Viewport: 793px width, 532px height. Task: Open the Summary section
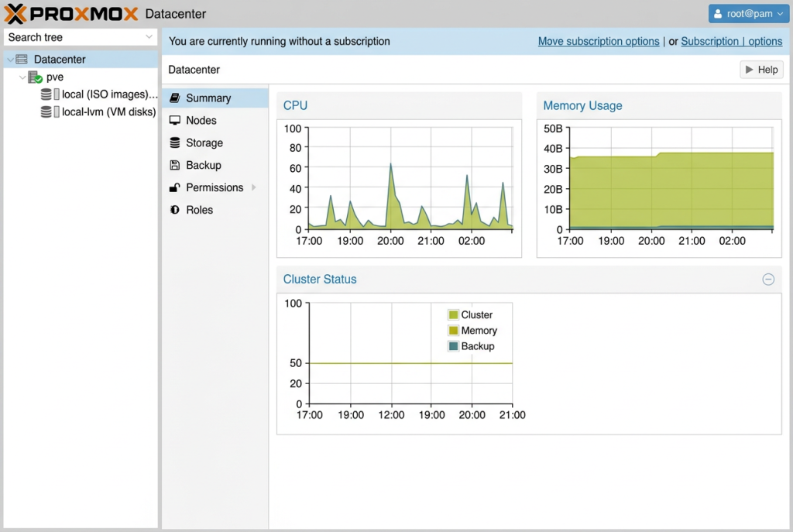[215, 98]
